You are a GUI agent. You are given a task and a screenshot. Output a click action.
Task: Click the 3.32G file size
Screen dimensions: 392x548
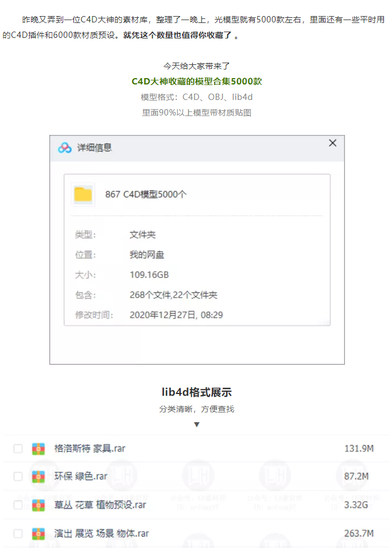click(x=356, y=505)
